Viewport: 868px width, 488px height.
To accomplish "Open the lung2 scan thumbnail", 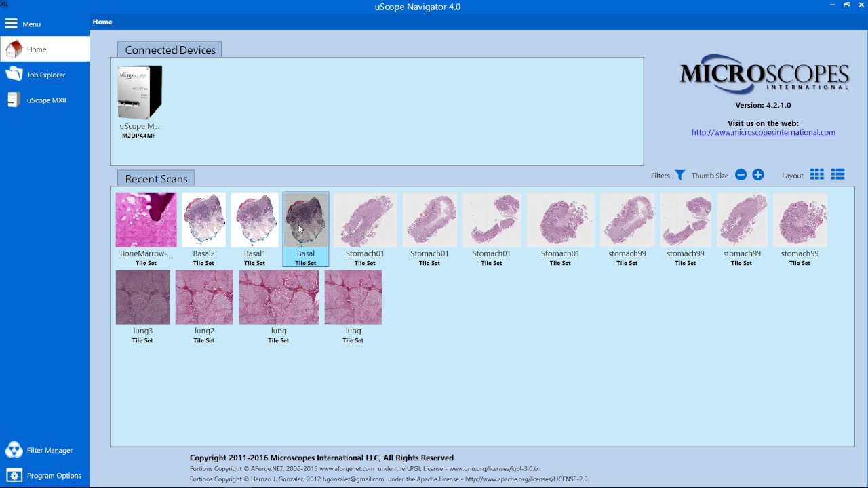I will (204, 297).
